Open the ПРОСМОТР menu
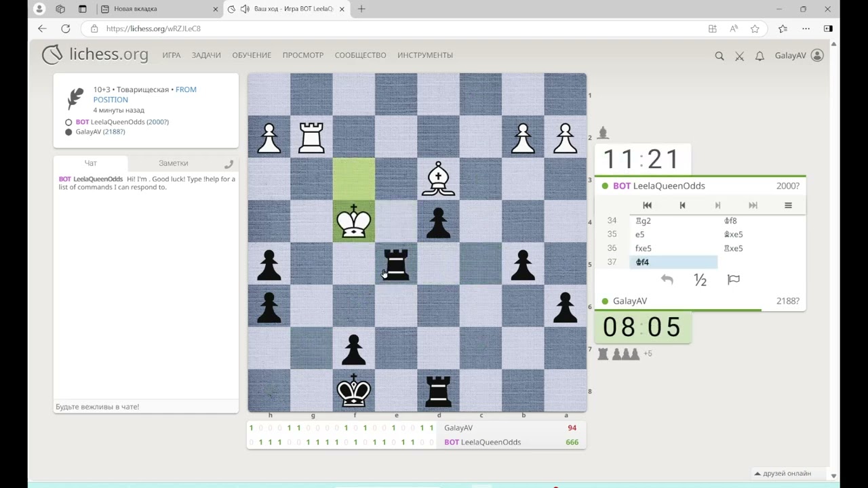The height and width of the screenshot is (488, 868). pos(303,56)
